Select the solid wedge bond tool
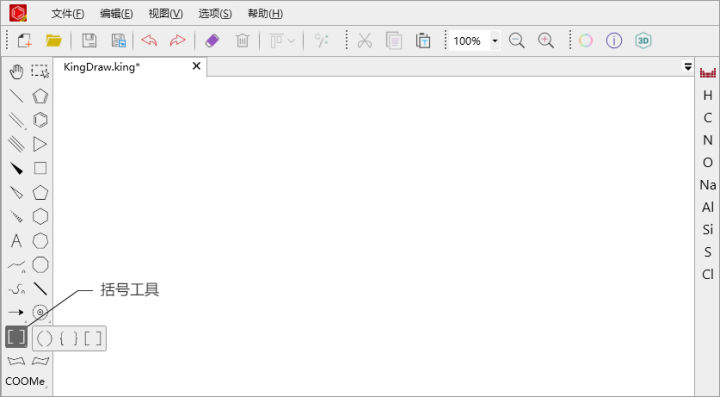 pos(17,168)
